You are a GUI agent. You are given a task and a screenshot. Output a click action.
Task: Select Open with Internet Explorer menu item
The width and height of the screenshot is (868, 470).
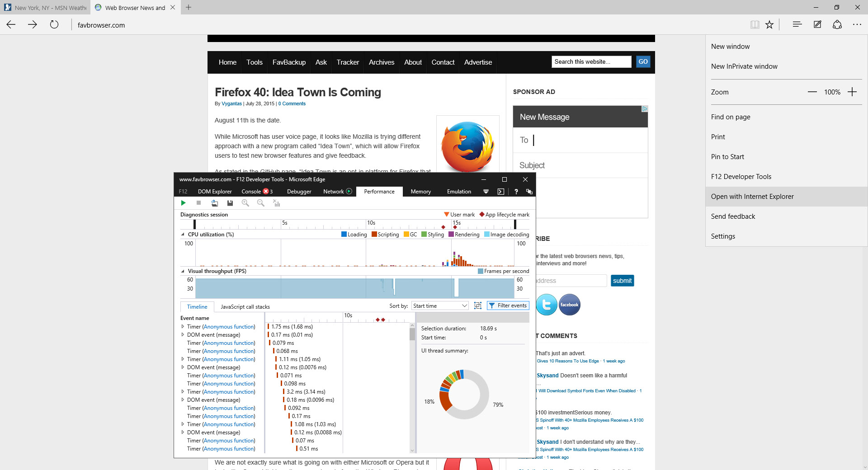[752, 197]
